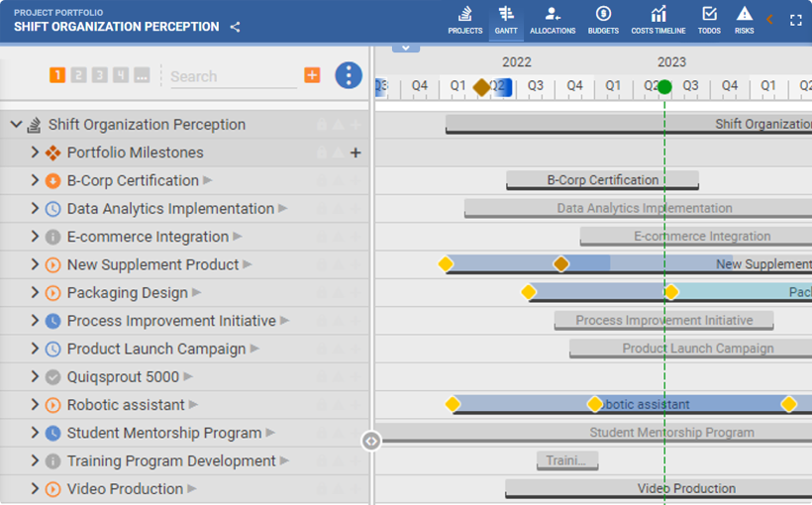Viewport: 812px width, 505px height.
Task: Open the Budgets tab
Action: point(603,21)
